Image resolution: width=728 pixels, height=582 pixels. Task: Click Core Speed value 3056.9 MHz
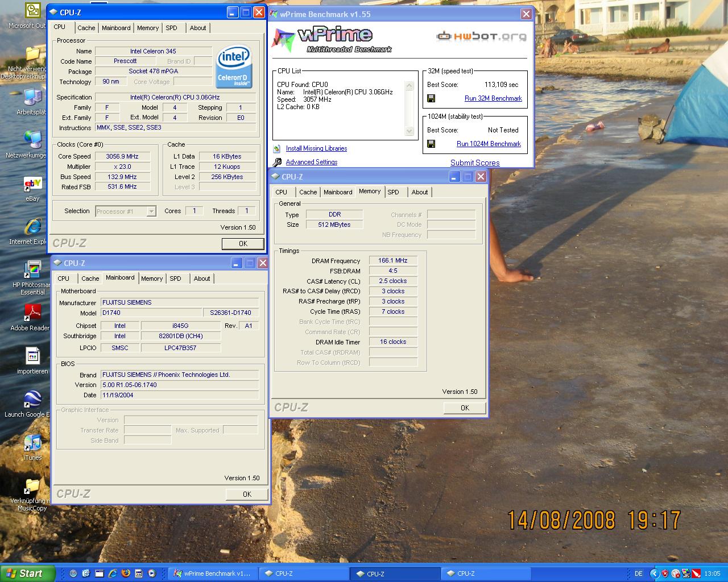(122, 156)
